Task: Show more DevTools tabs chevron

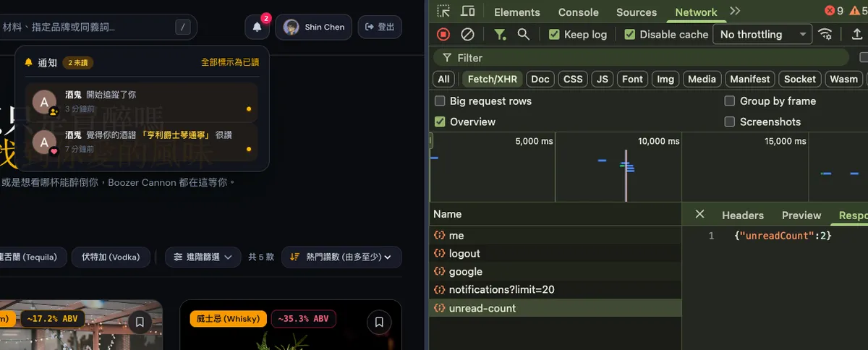Action: point(735,11)
